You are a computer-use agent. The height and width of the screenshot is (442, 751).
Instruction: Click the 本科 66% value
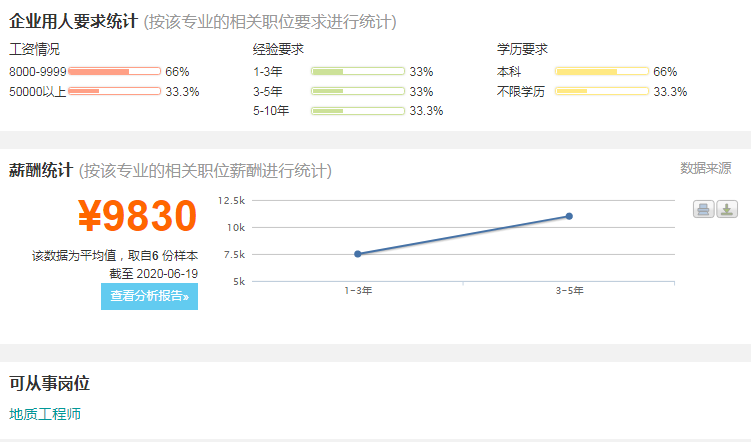click(665, 72)
